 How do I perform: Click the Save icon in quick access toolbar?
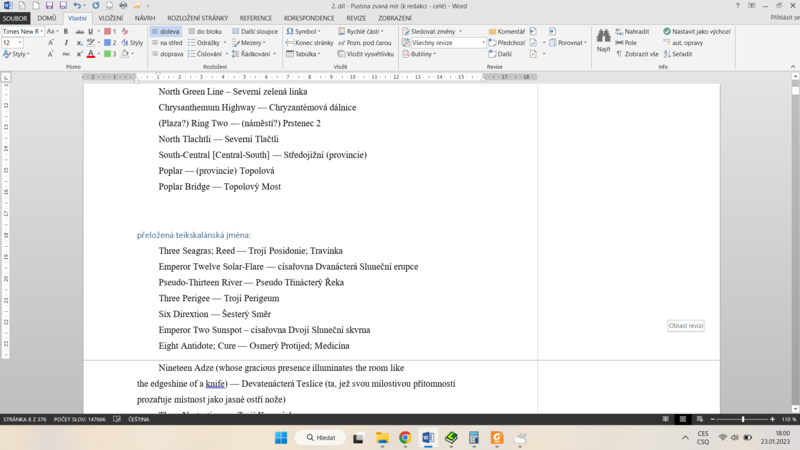coord(49,6)
